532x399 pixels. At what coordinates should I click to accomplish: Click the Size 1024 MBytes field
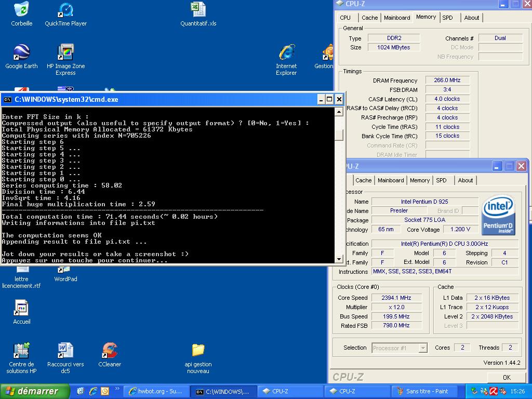pyautogui.click(x=394, y=47)
